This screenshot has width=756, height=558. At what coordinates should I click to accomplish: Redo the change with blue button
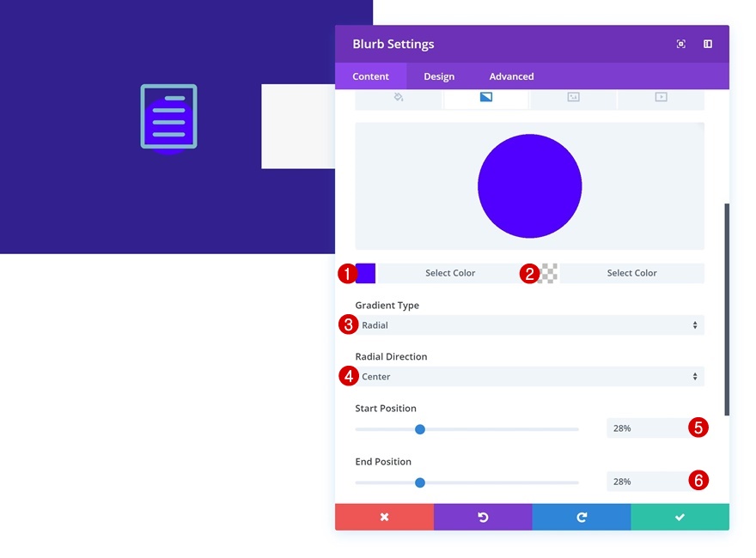click(x=582, y=517)
